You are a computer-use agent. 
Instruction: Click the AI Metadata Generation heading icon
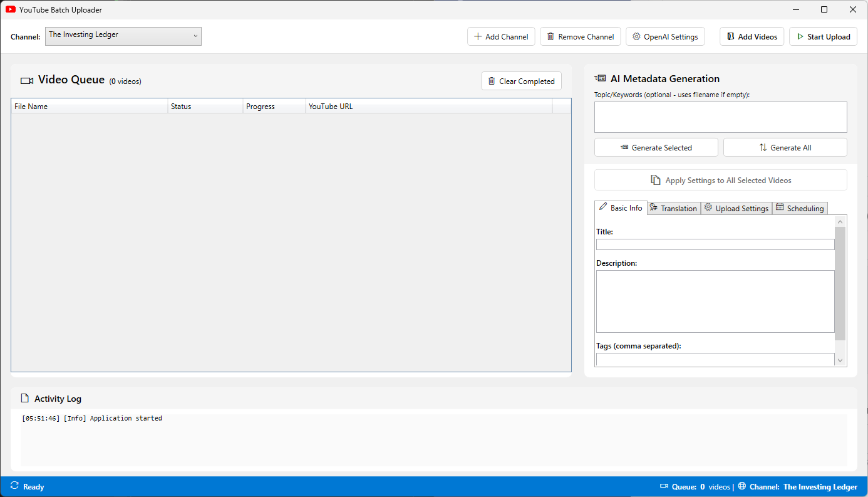click(x=600, y=78)
